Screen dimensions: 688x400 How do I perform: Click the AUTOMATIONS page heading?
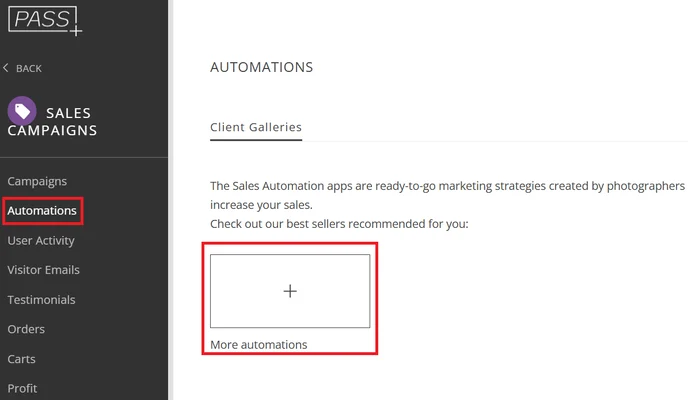click(x=261, y=67)
